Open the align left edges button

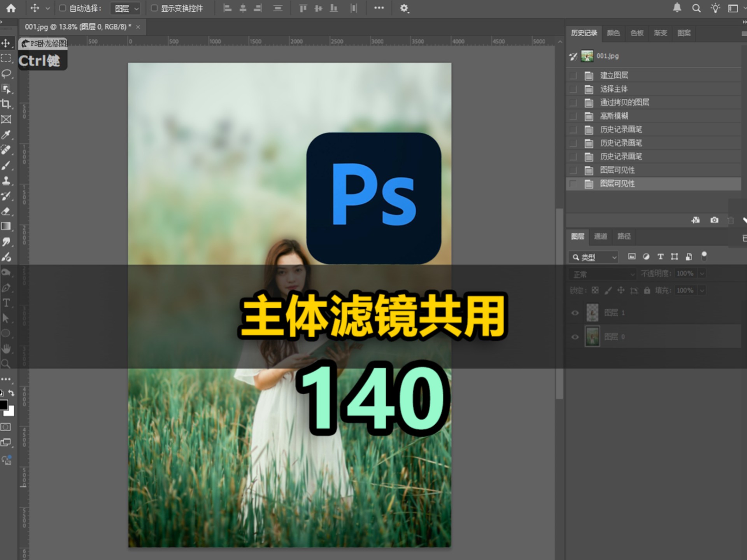pos(228,8)
